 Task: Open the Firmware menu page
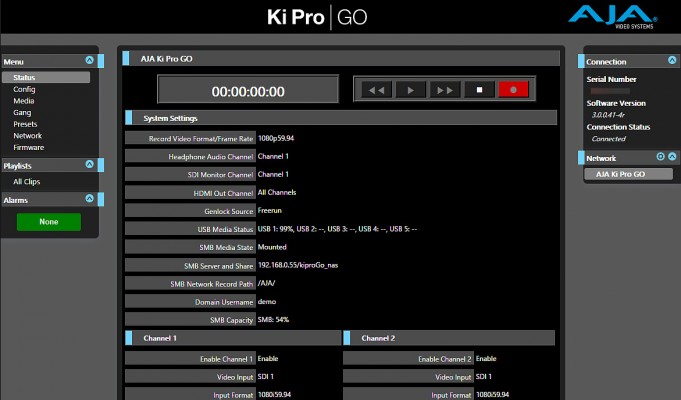(29, 147)
